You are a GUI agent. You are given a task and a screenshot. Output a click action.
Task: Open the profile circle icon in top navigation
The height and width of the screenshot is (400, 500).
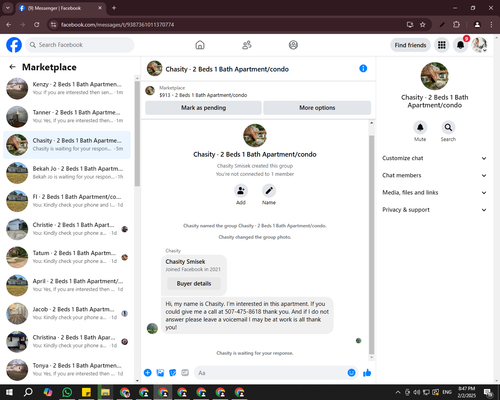point(293,45)
